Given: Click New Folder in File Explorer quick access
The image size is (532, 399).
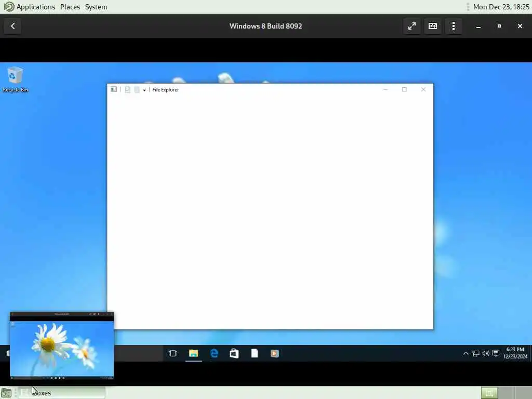Looking at the screenshot, I should coord(137,89).
